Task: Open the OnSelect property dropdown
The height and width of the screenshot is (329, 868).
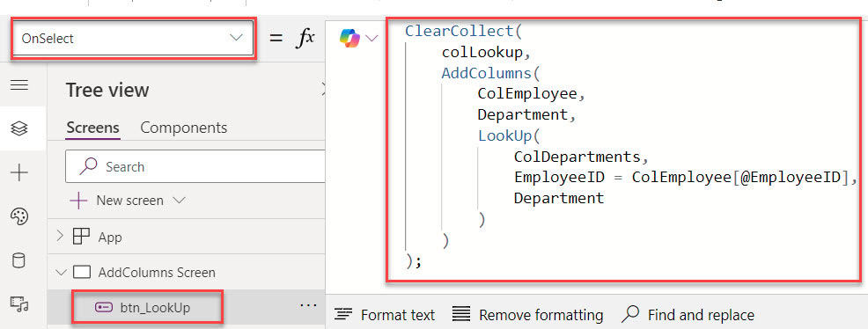Action: click(133, 39)
